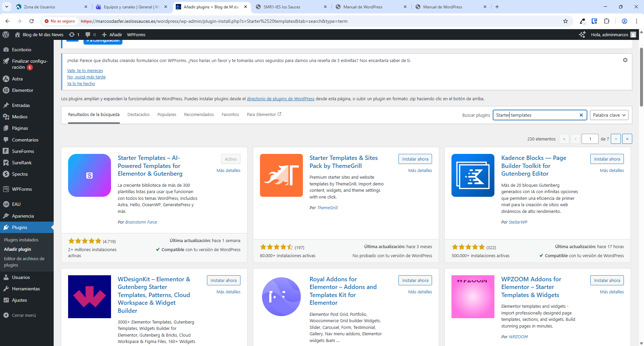Open the browser extensions puzzle icon
The width and height of the screenshot is (644, 346).
click(606, 21)
